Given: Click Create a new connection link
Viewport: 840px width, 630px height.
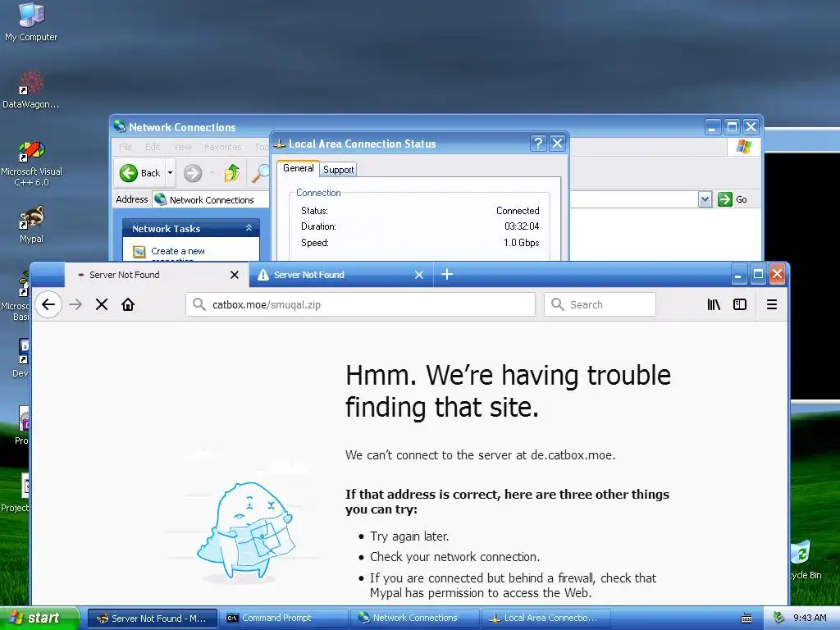Looking at the screenshot, I should (x=177, y=251).
